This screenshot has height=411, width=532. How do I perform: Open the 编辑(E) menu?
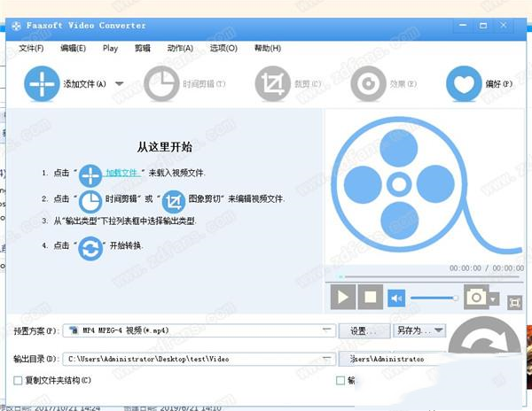[x=73, y=49]
